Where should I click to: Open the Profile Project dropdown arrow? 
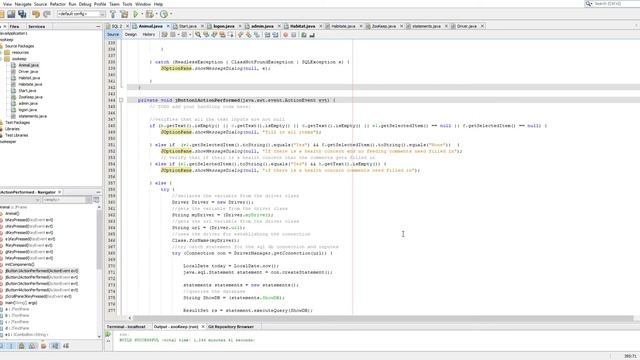pyautogui.click(x=171, y=14)
